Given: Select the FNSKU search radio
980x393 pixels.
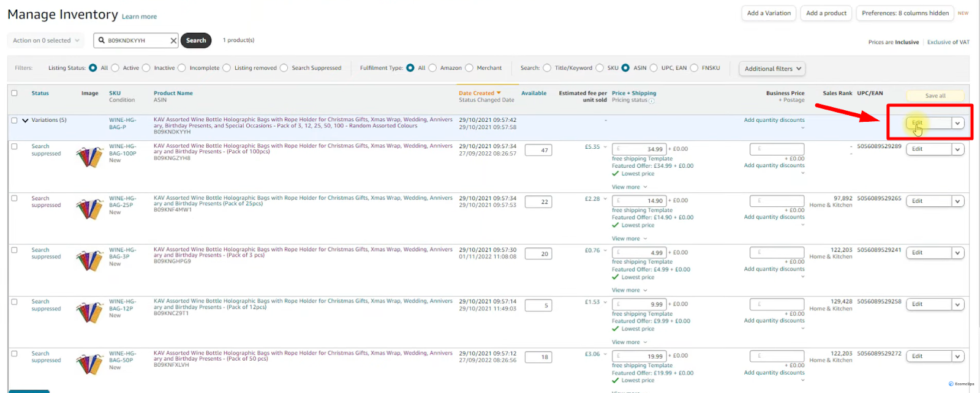Looking at the screenshot, I should tap(694, 68).
